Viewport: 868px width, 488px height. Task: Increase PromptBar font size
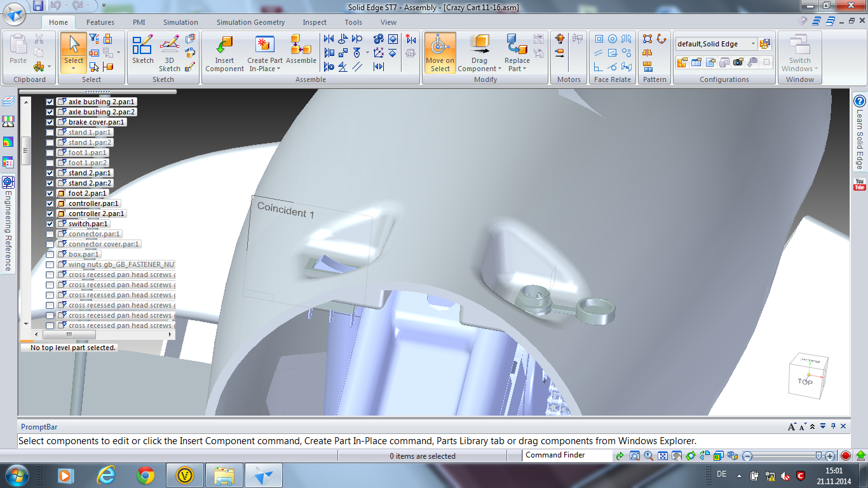(792, 426)
